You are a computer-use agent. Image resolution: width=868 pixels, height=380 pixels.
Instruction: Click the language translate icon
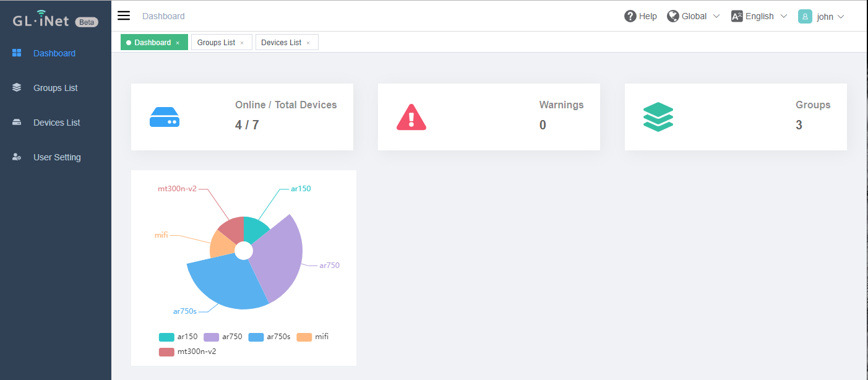pos(737,16)
